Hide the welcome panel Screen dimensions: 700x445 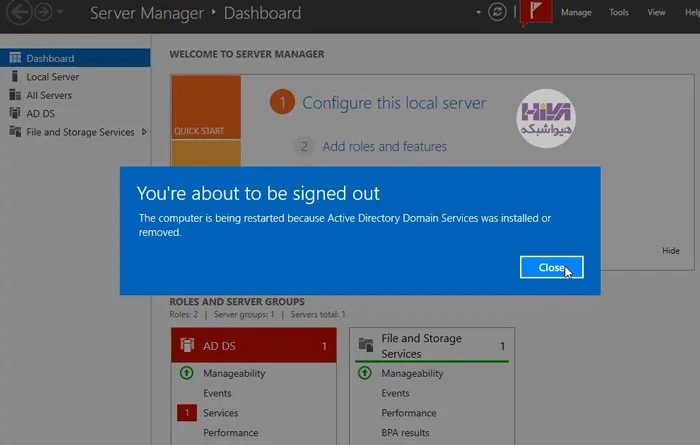pyautogui.click(x=671, y=251)
